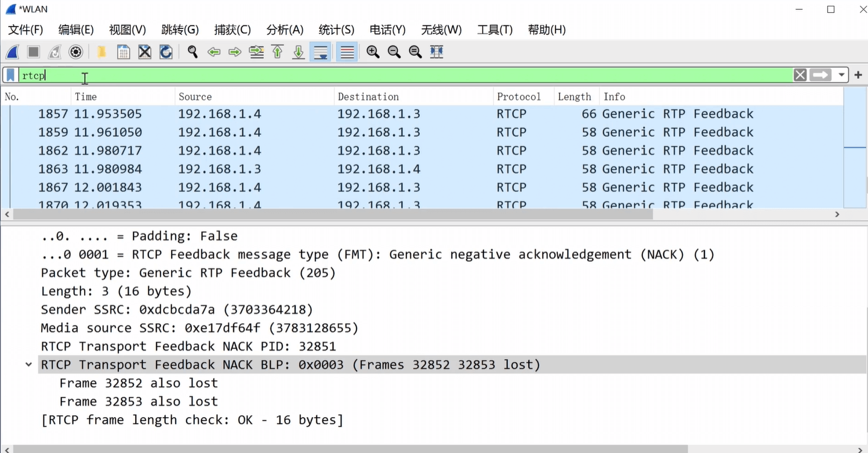Select the RTCP Feedback message type (FMT) line
Screen dimensions: 868x453
[377, 255]
